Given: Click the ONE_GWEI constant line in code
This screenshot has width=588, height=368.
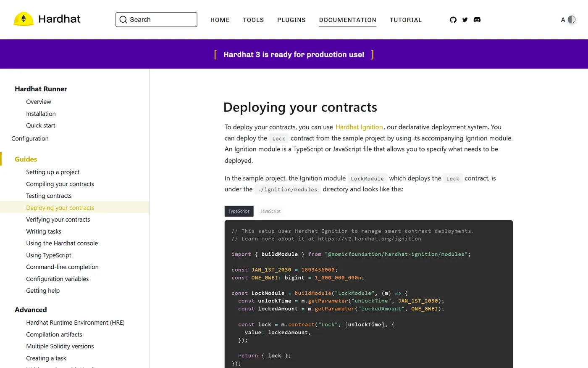Looking at the screenshot, I should 298,278.
